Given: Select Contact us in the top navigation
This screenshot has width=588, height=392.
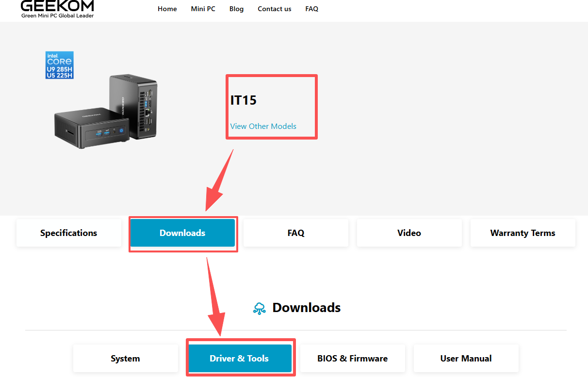Looking at the screenshot, I should click(x=274, y=9).
